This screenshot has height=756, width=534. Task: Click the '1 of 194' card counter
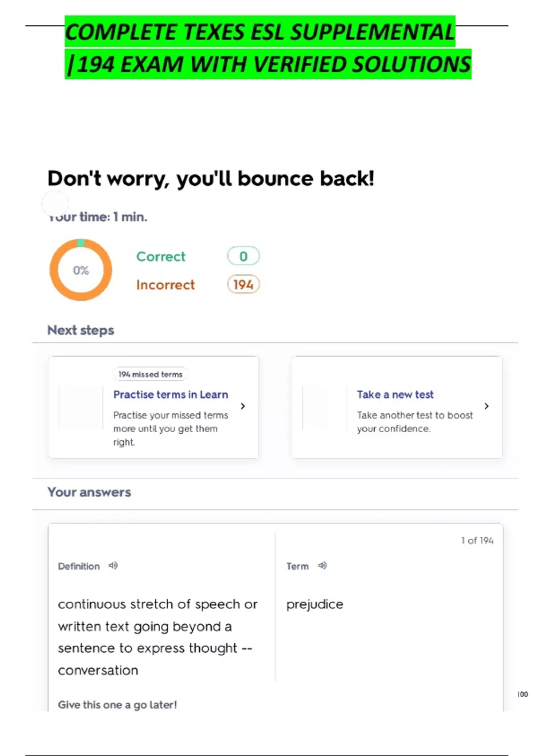click(477, 540)
